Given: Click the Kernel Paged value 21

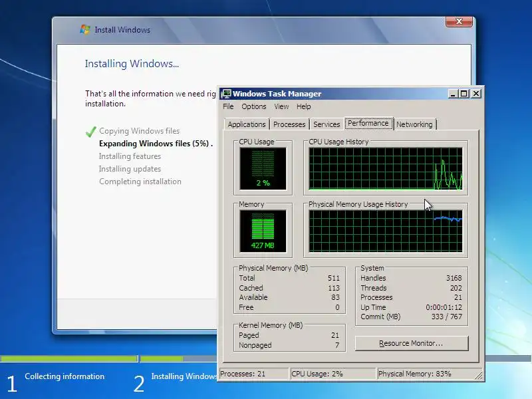Looking at the screenshot, I should coord(335,336).
